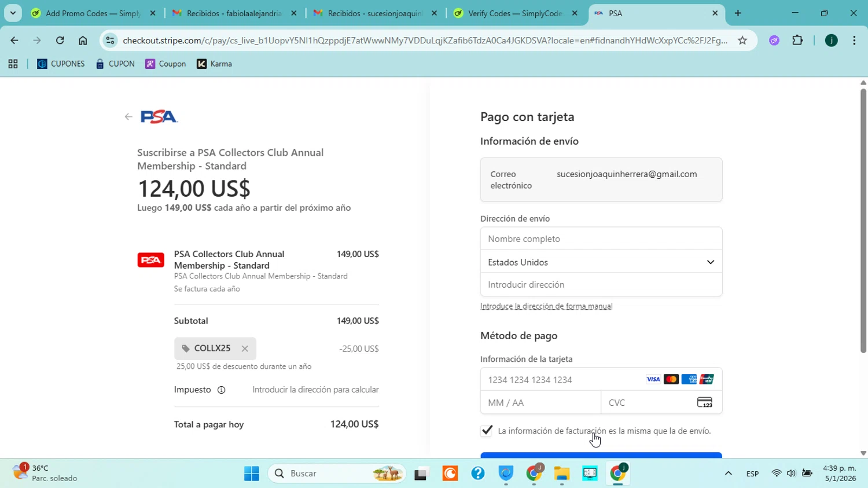Open the apps grid in bookmarks bar
Viewport: 868px width, 488px height.
[x=13, y=64]
